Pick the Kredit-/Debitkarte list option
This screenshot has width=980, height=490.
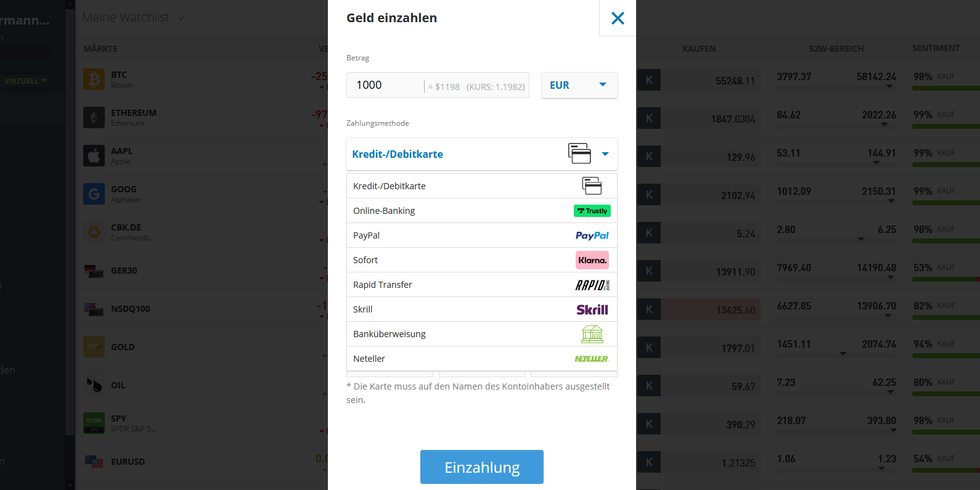click(x=390, y=186)
